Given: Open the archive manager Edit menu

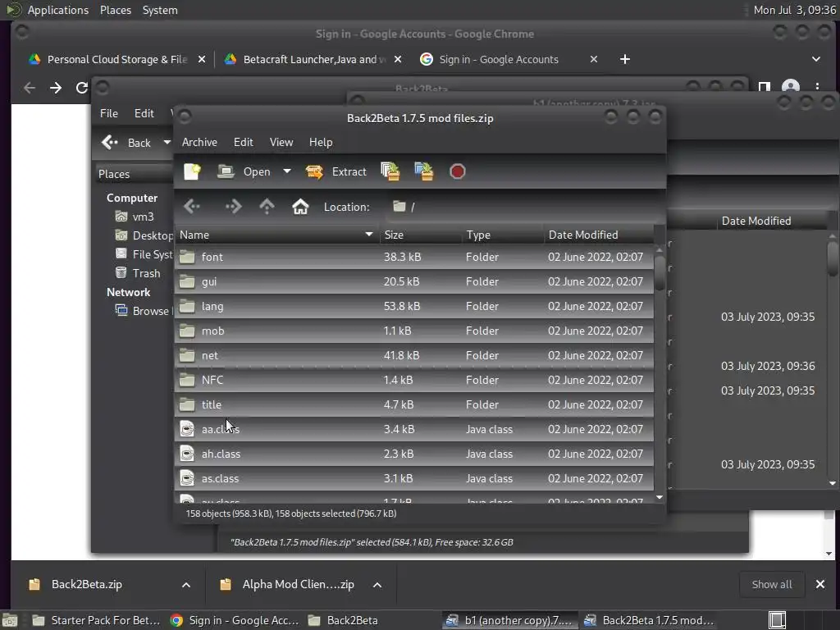Looking at the screenshot, I should (x=243, y=142).
